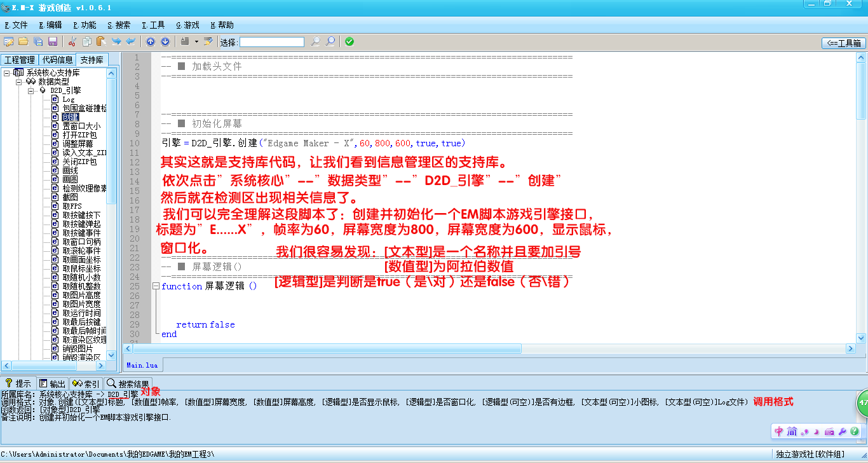The width and height of the screenshot is (868, 463).
Task: Click the green checkmark toolbar icon
Action: pos(349,42)
